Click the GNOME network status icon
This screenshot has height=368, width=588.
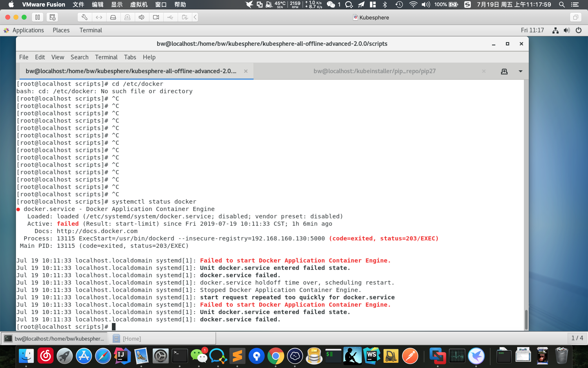point(555,30)
